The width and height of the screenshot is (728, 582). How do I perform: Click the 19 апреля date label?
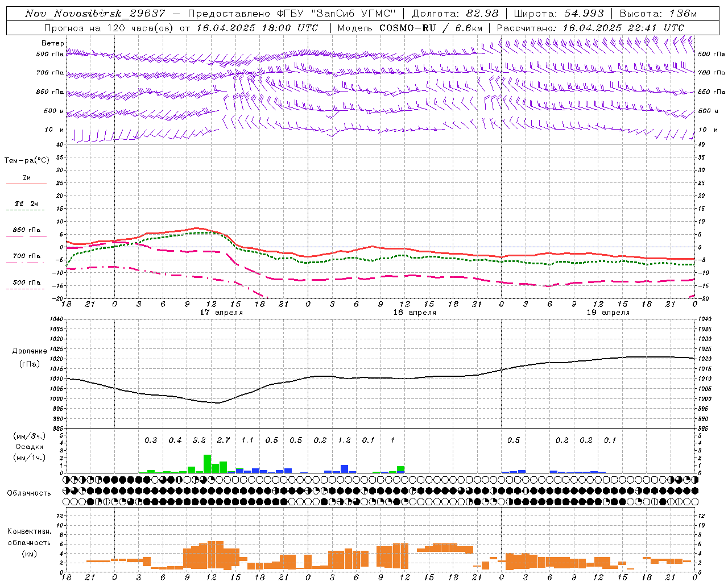[608, 313]
